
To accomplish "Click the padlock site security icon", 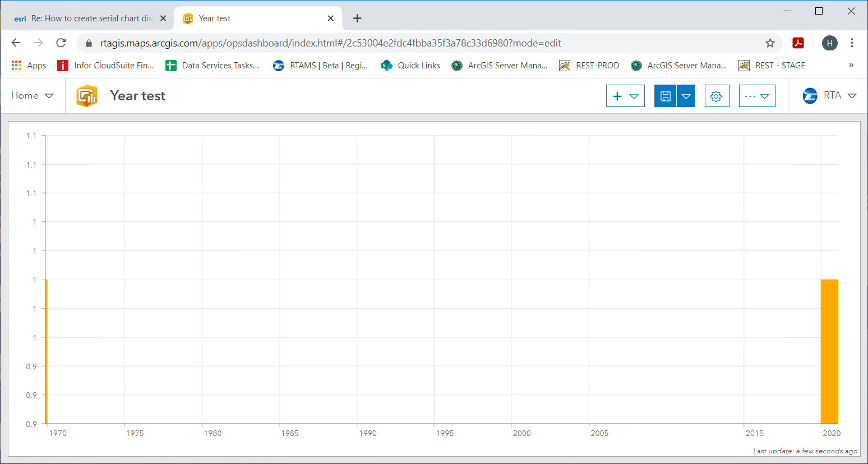I will pos(88,43).
